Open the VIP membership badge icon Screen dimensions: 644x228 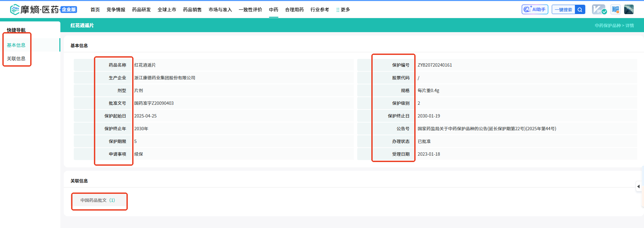(599, 9)
